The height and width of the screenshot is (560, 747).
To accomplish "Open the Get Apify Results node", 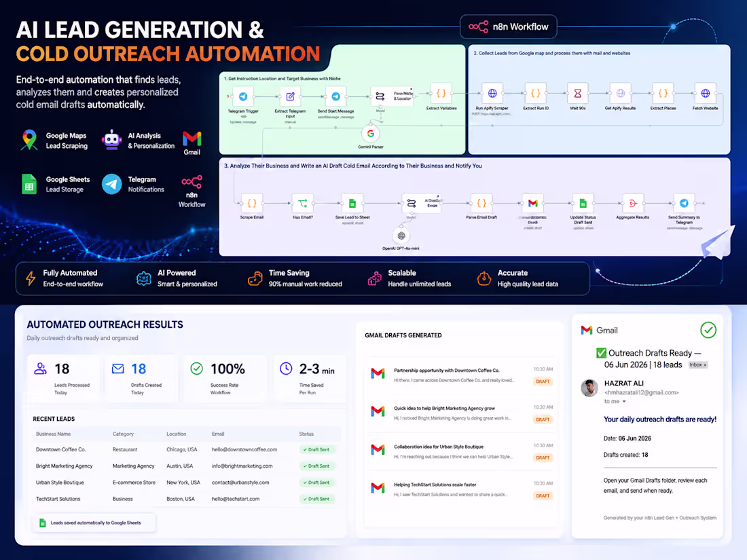I will (620, 94).
